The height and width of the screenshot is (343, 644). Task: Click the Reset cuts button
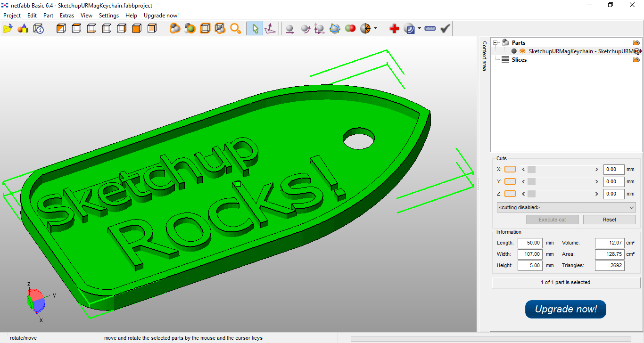(x=610, y=220)
